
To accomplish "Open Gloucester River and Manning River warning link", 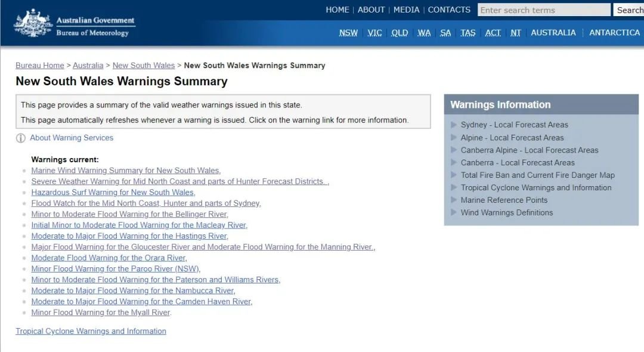I will (203, 247).
